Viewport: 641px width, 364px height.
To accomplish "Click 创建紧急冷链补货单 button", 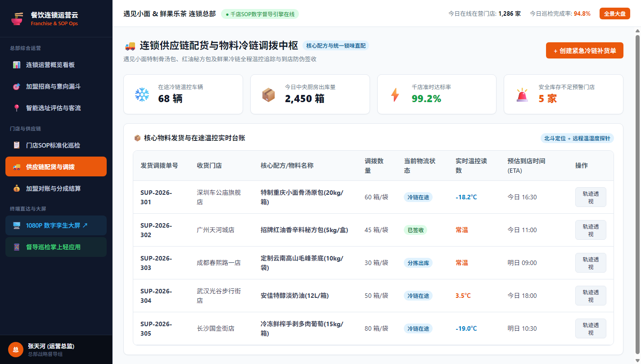I will click(584, 50).
